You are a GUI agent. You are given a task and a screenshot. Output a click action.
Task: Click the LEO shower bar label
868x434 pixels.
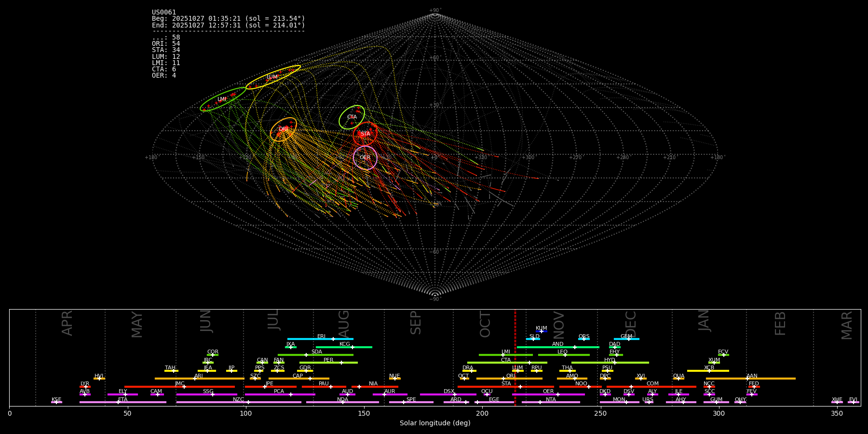[563, 352]
